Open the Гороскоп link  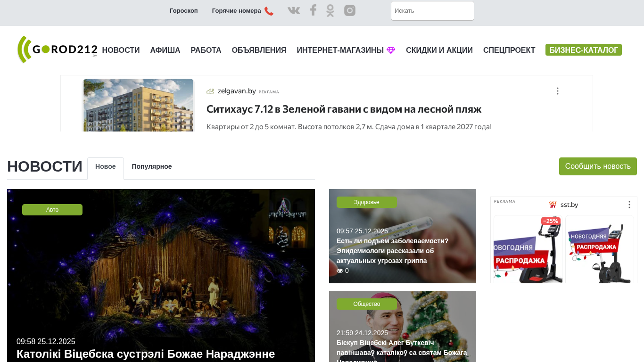(x=184, y=11)
